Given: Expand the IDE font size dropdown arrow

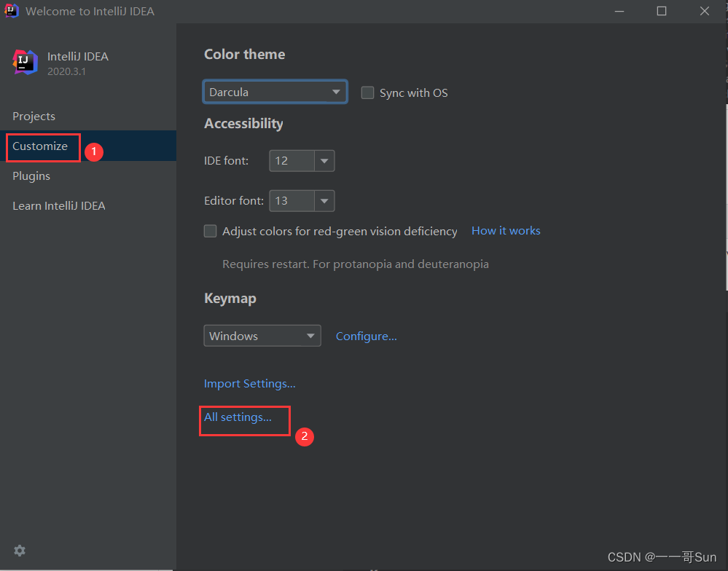Looking at the screenshot, I should pos(324,161).
